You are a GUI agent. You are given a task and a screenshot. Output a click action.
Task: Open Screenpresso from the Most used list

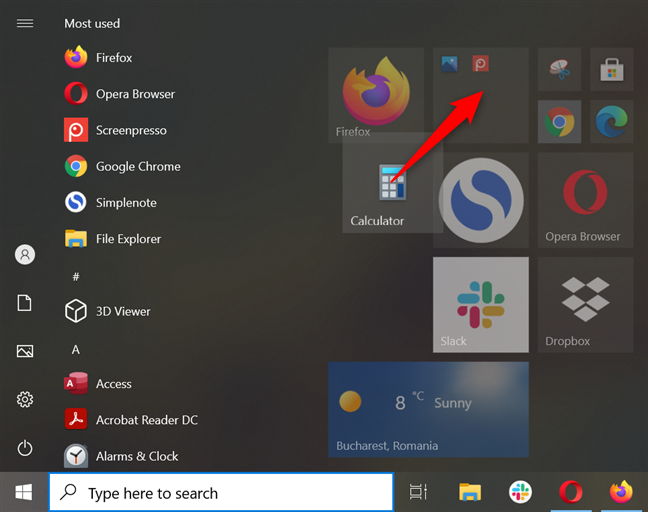116,130
